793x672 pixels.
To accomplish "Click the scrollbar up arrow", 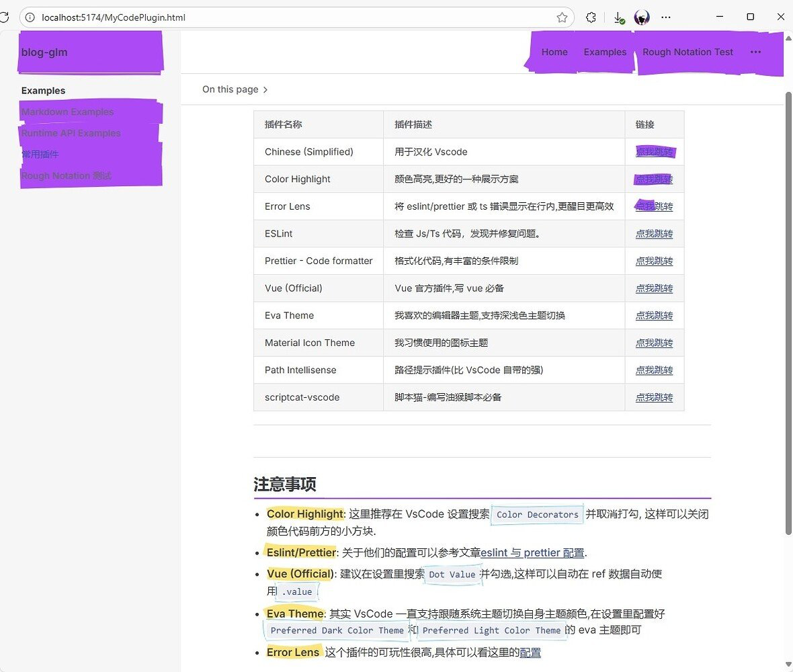I will point(788,38).
